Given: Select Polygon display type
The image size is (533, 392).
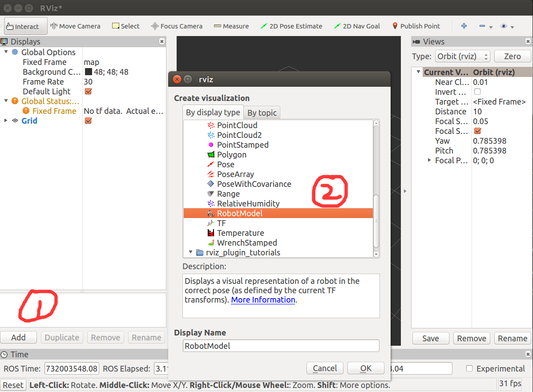Looking at the screenshot, I should (231, 155).
